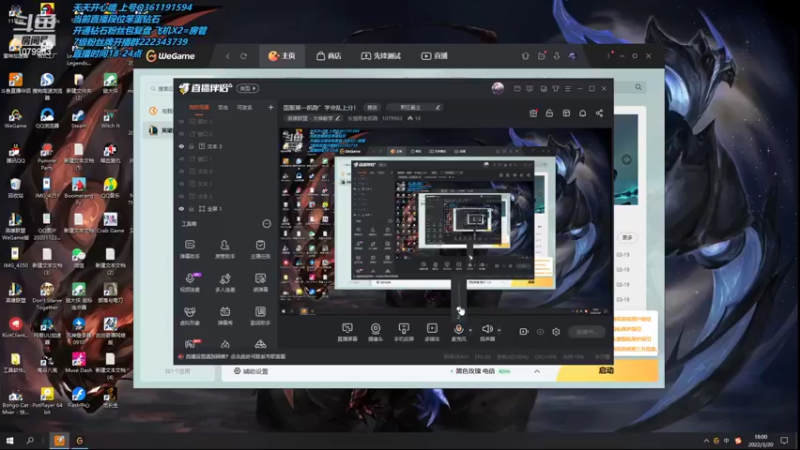The image size is (800, 450).
Task: Add a 多媒体 media source
Action: click(432, 332)
